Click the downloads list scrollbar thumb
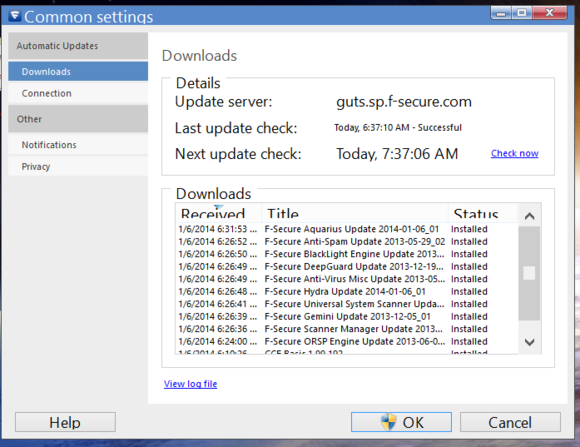The width and height of the screenshot is (580, 447). (x=529, y=273)
